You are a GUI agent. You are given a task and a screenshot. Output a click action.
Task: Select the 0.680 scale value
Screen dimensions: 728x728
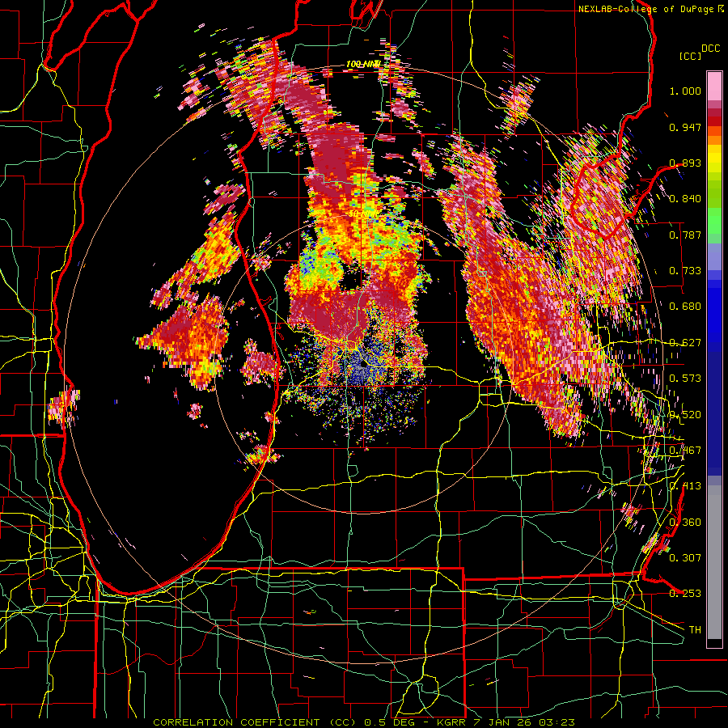click(685, 307)
